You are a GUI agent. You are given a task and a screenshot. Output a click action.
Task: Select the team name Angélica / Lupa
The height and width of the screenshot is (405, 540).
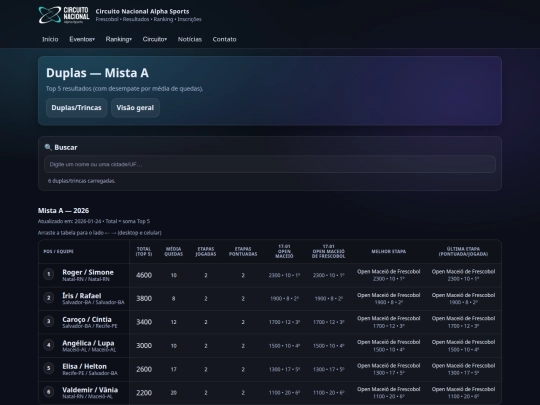(x=88, y=343)
